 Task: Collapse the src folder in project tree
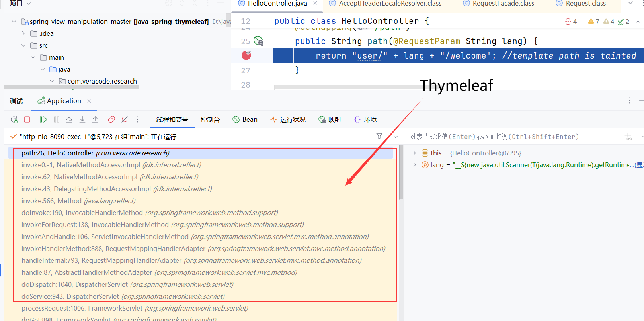click(23, 45)
